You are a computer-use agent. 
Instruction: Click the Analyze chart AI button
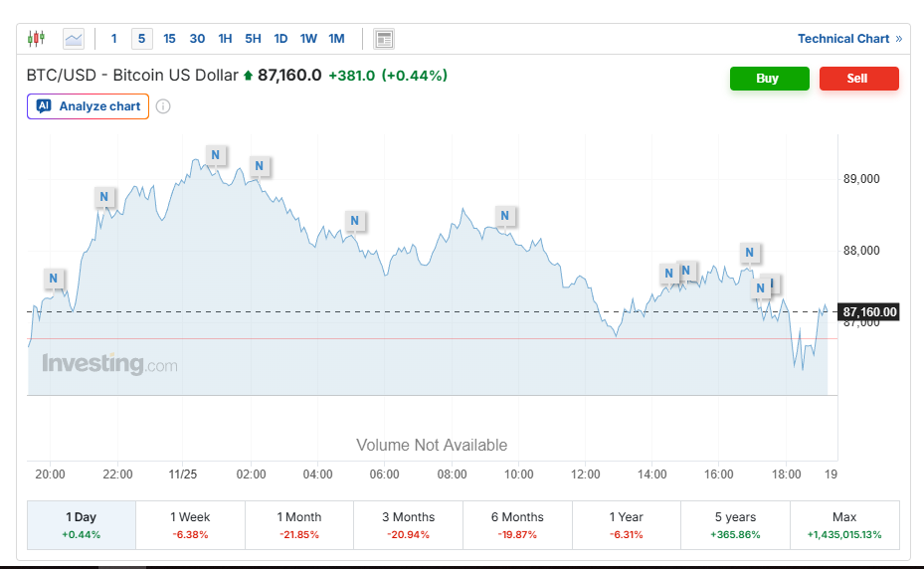click(x=89, y=106)
